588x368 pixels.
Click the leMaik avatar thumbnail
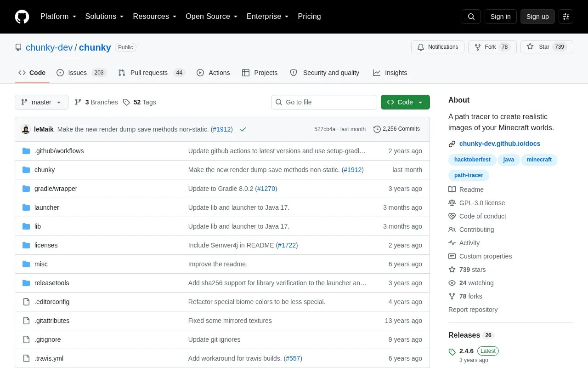(26, 129)
